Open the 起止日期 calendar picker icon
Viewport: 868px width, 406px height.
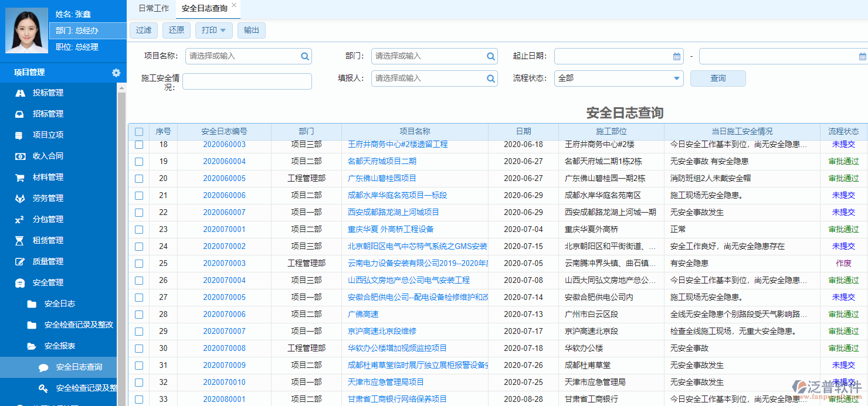point(677,56)
